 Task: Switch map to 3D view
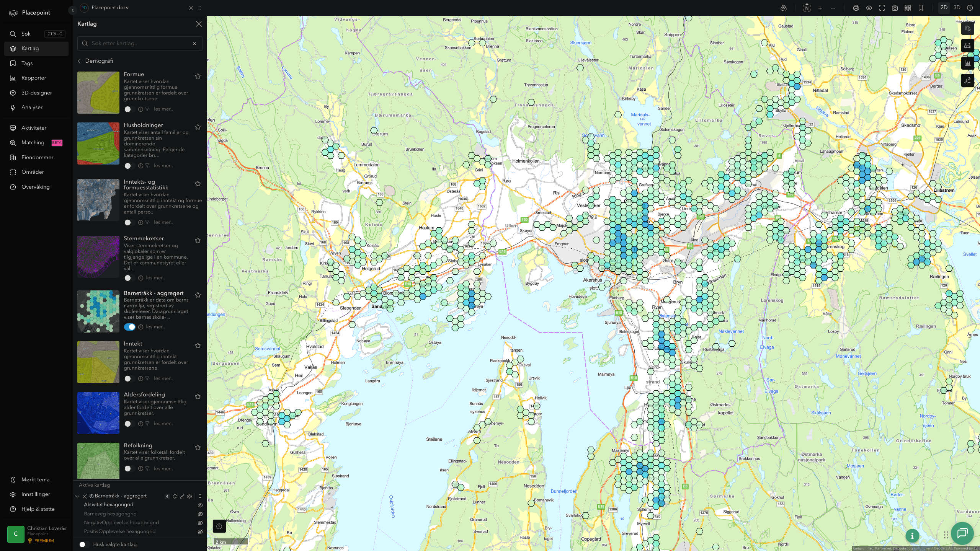[957, 8]
